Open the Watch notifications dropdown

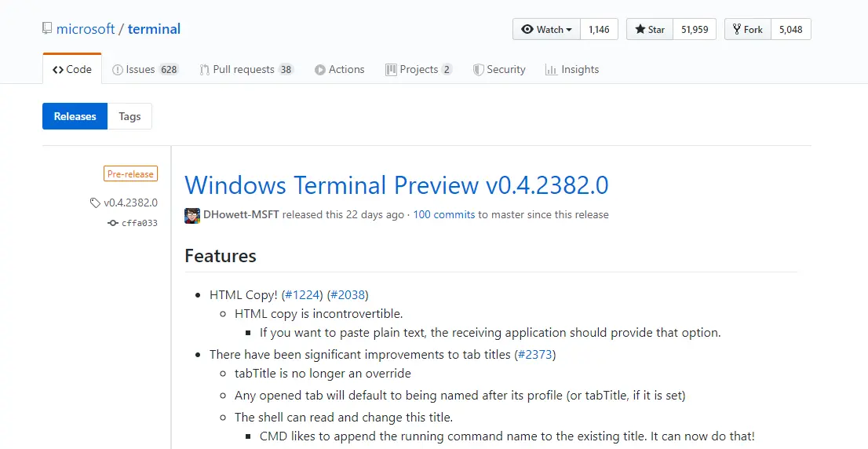coord(546,29)
